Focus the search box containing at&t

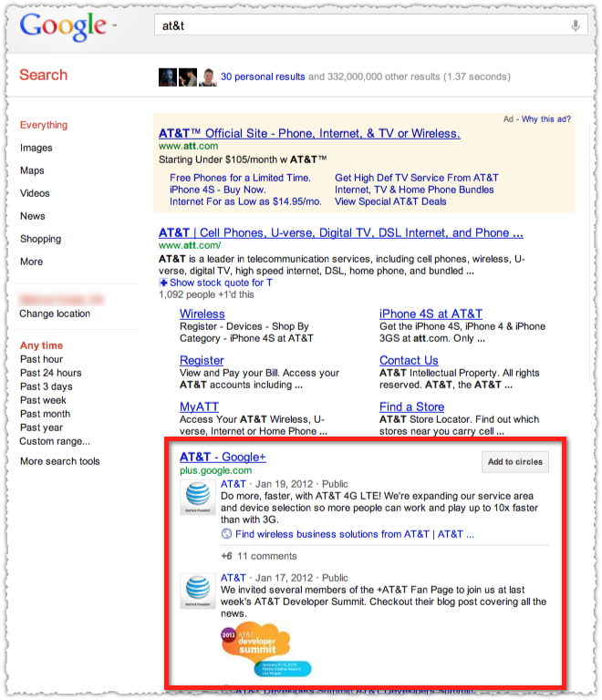point(370,26)
